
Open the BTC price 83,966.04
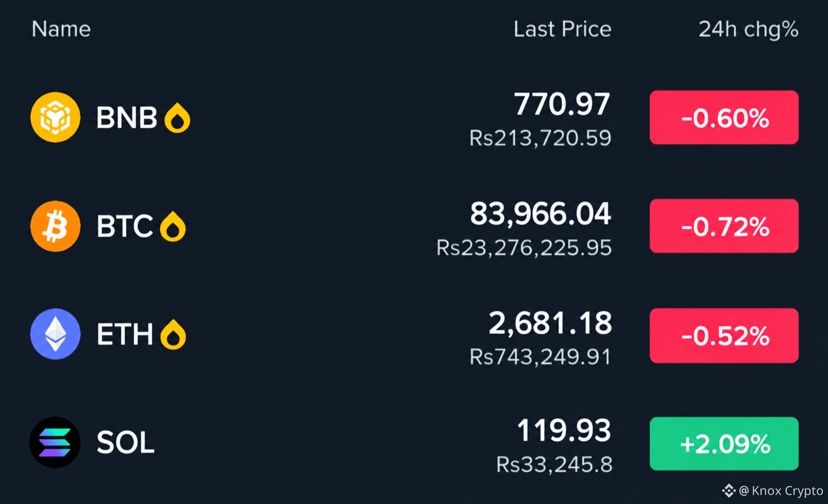[540, 214]
